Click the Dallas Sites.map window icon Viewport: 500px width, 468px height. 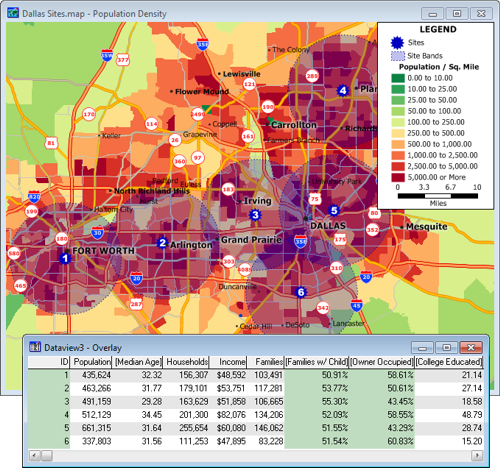(13, 13)
